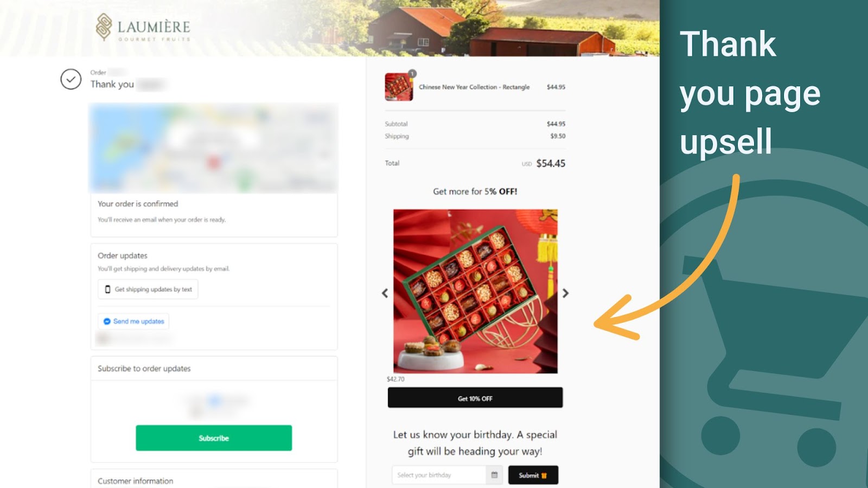
Task: Click the Select your birthday input field
Action: pos(439,475)
